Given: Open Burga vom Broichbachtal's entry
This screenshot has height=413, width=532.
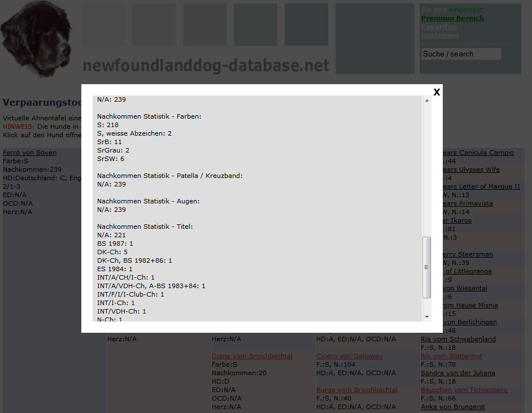Looking at the screenshot, I should (356, 390).
